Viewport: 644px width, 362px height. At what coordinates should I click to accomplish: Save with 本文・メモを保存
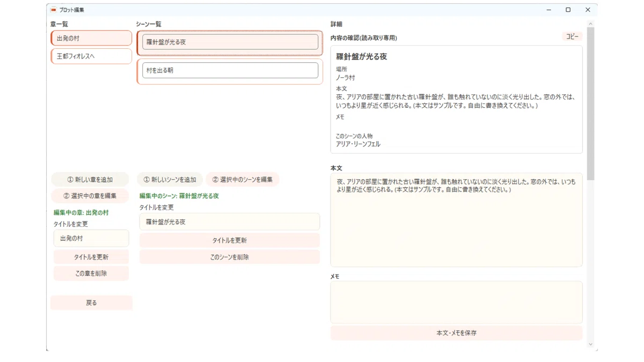(457, 333)
